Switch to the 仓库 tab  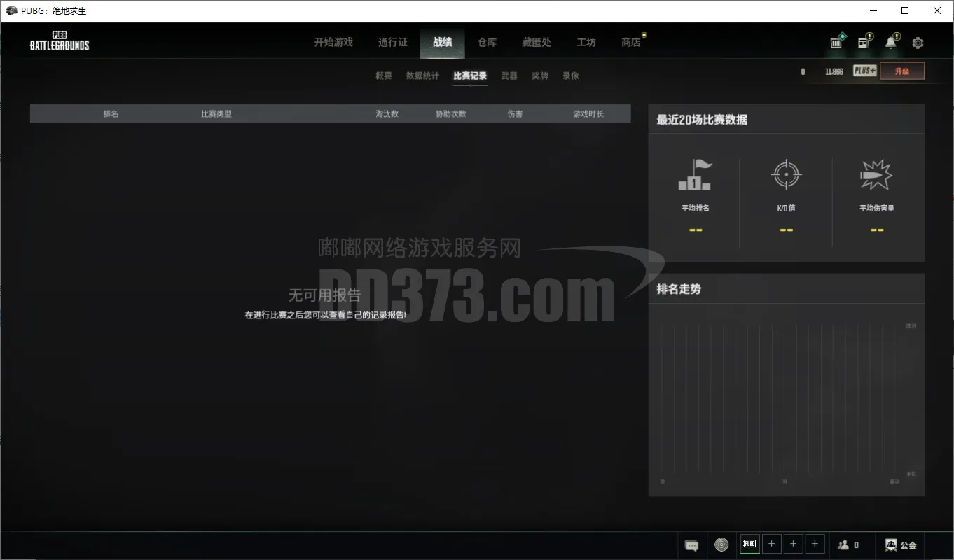[487, 42]
